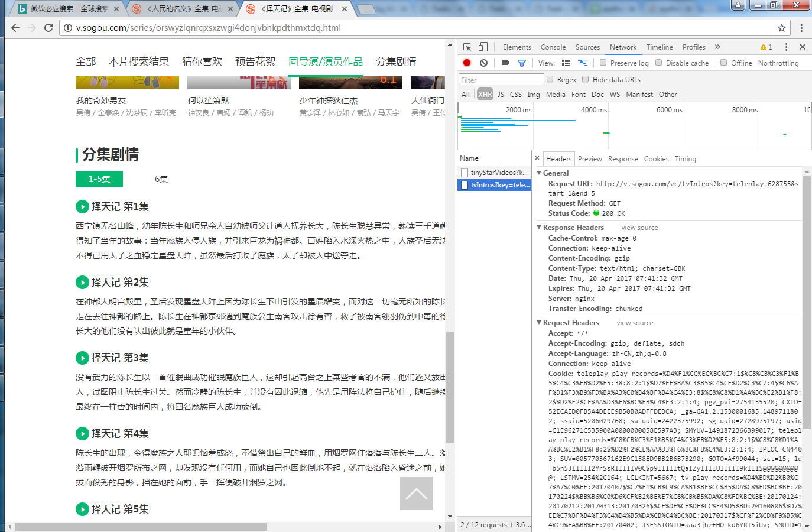The image size is (812, 532).
Task: Toggle the device toolbar mode
Action: point(482,47)
